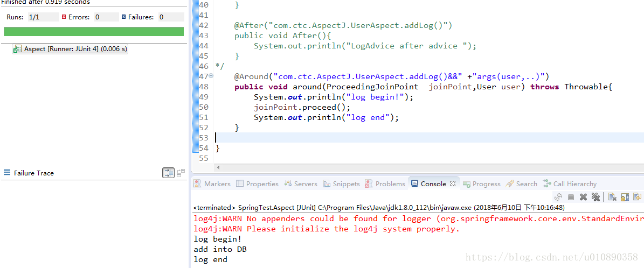
Task: Click the 'No appenders could be found' warning line
Action: coord(419,218)
